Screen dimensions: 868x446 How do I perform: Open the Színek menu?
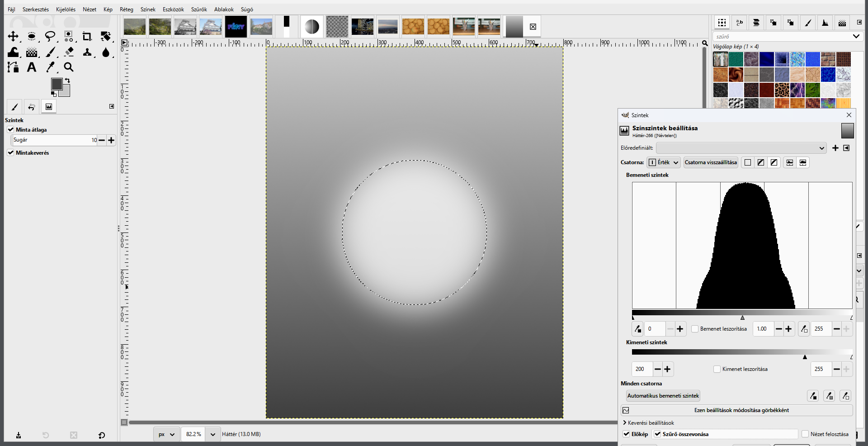(148, 9)
